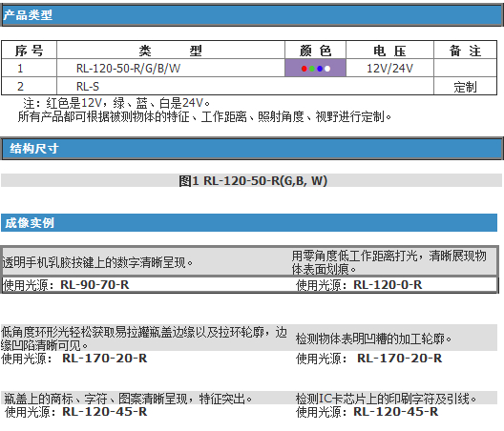Click the note about 红色是12V

coord(116,103)
